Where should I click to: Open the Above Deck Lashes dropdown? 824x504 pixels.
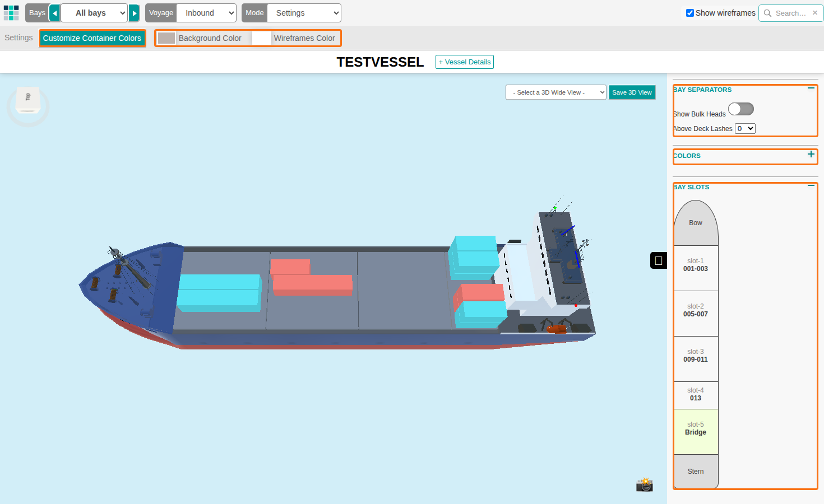[x=745, y=129]
